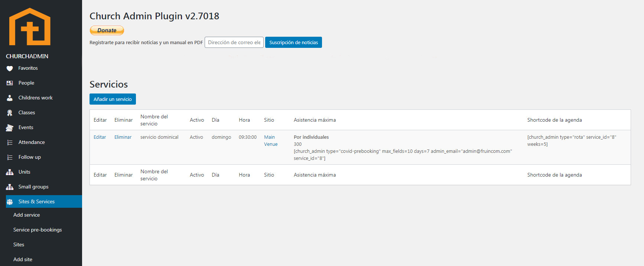644x266 pixels.
Task: Focus the email address input field
Action: [x=234, y=42]
